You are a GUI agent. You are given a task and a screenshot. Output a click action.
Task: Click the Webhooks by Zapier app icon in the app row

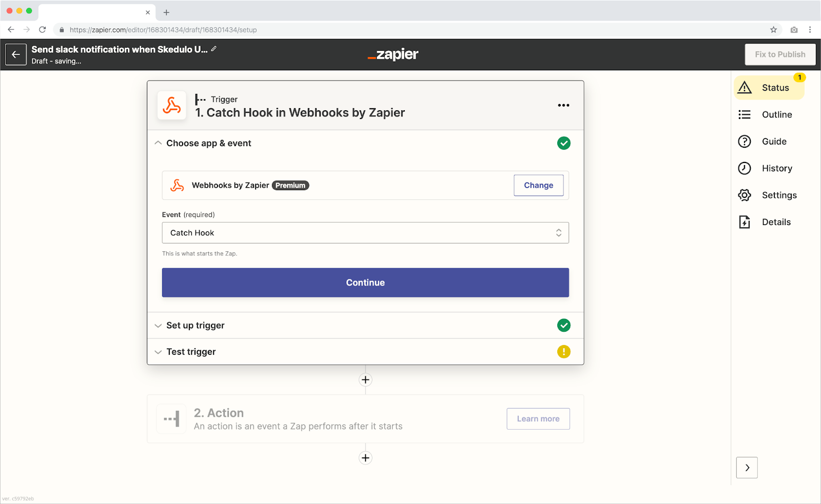177,185
